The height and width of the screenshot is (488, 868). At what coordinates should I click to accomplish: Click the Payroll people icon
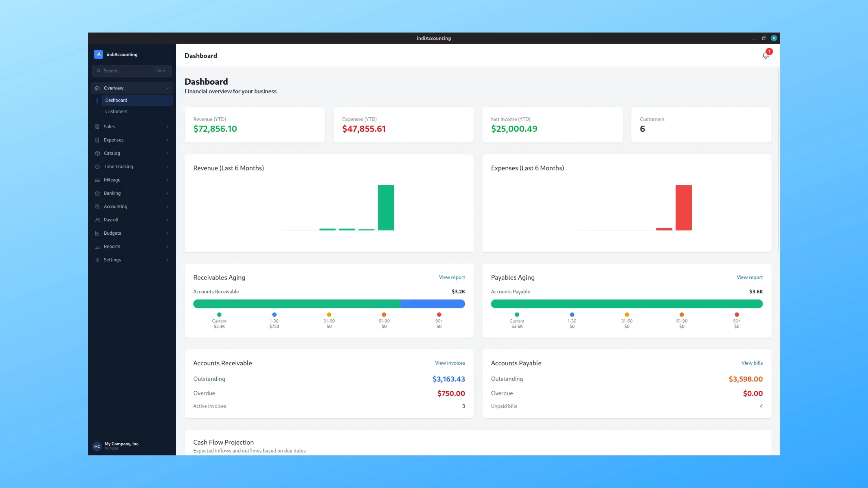click(97, 220)
